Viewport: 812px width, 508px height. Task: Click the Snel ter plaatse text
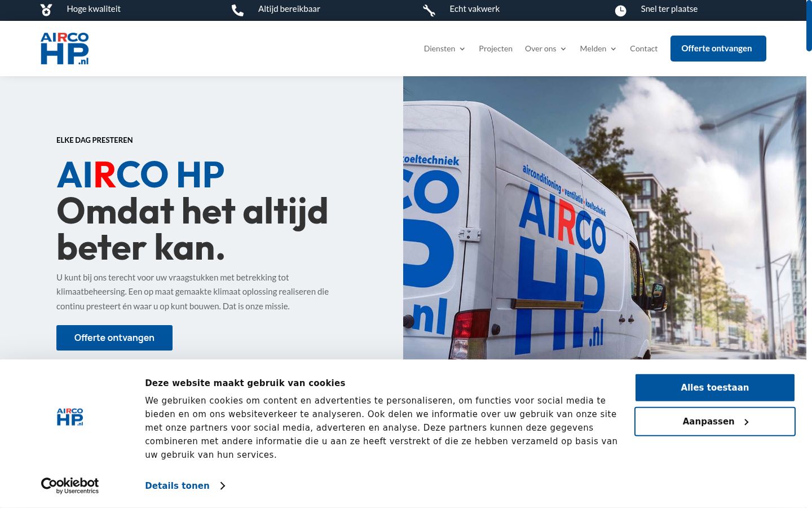point(669,9)
